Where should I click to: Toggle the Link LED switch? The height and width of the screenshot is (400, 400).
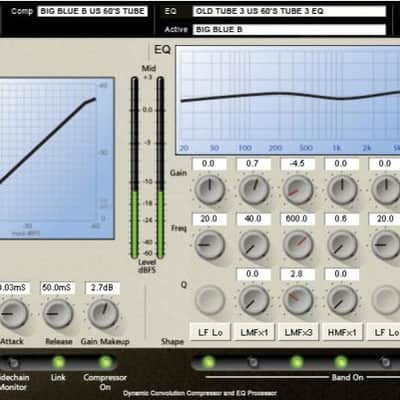click(x=58, y=362)
